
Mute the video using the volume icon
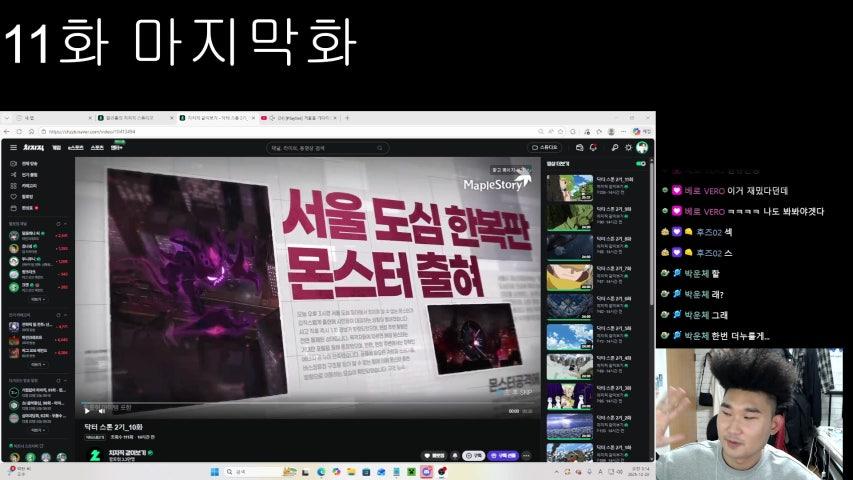click(x=100, y=410)
